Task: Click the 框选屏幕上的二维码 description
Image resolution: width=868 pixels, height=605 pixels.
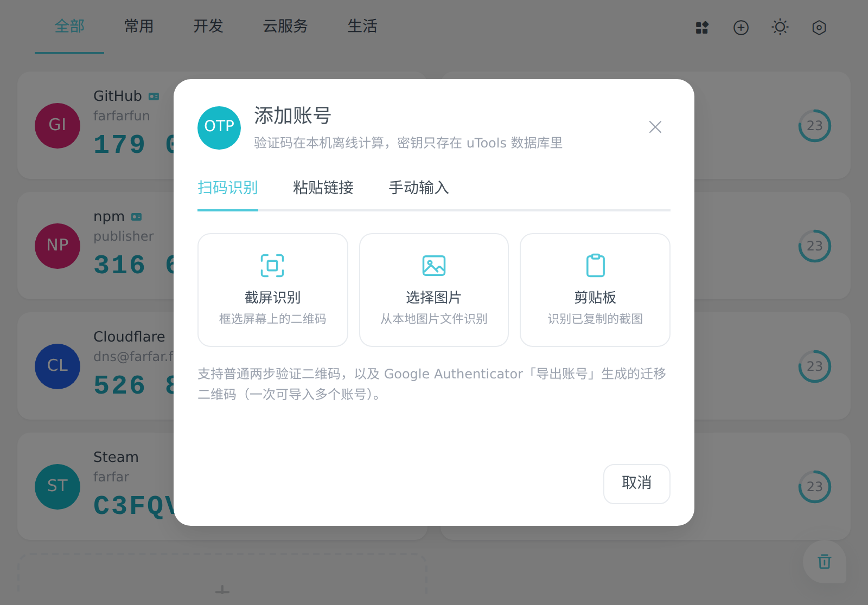Action: [x=272, y=319]
